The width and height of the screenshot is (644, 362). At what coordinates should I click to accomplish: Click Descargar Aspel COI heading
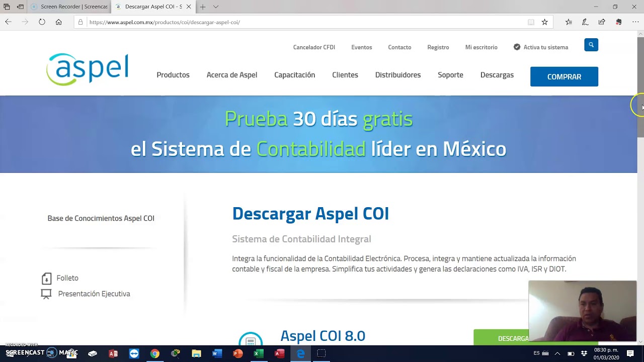coord(310,214)
